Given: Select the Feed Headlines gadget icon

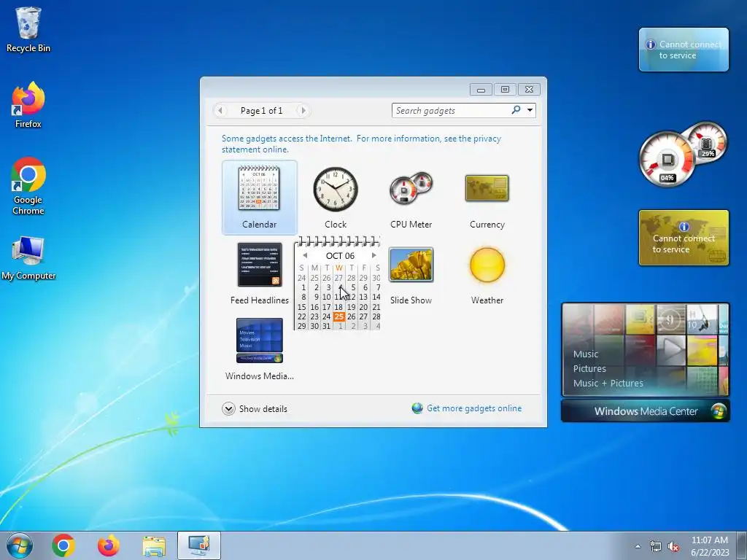Looking at the screenshot, I should (260, 265).
